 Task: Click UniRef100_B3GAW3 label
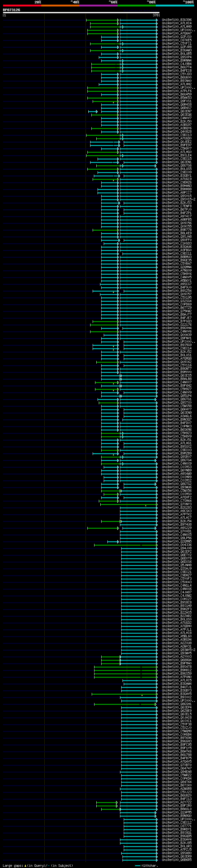pos(177,50)
